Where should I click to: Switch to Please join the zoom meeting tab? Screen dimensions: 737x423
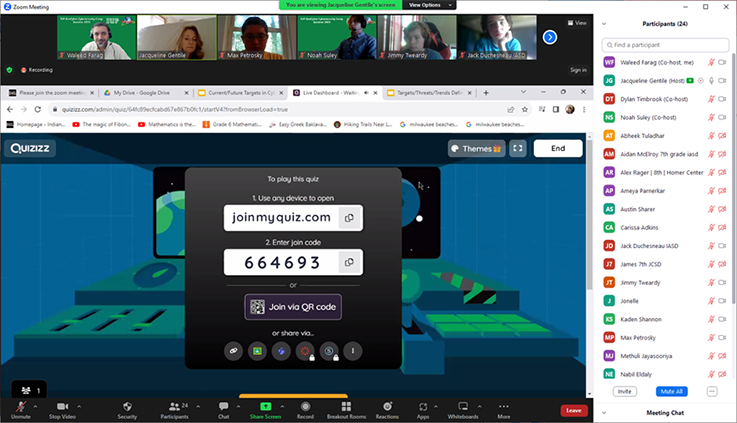point(51,93)
